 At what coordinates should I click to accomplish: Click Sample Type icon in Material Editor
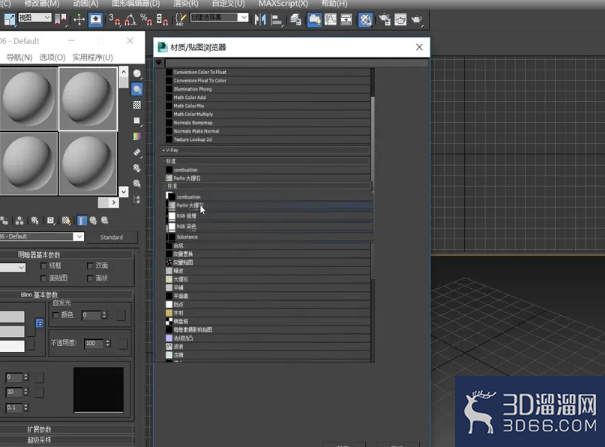137,73
